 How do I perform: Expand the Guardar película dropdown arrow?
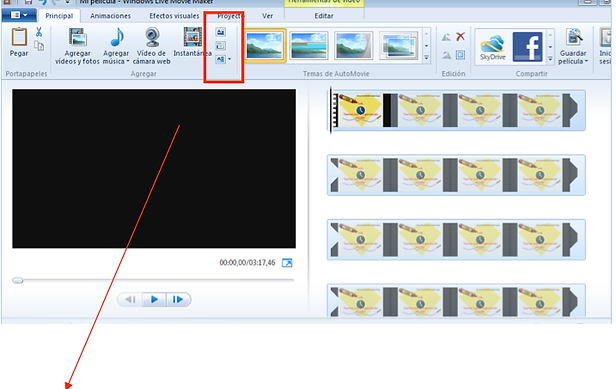[x=586, y=61]
